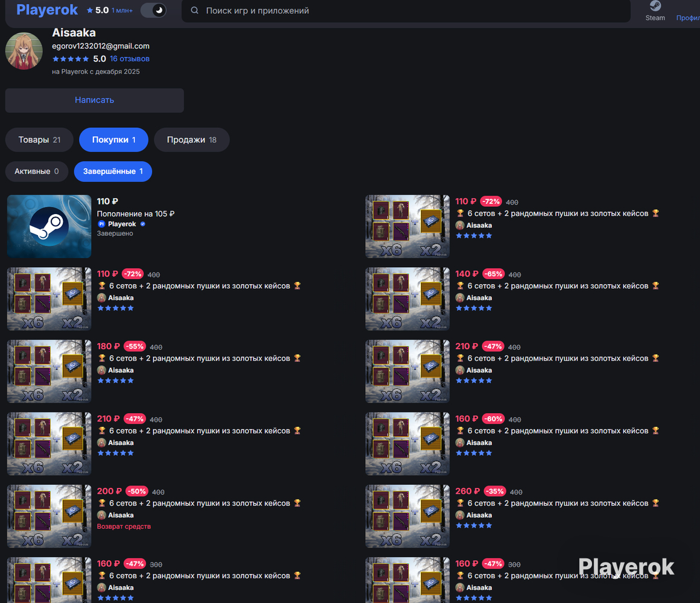The image size is (700, 603).
Task: Filter by Завершённые purchases
Action: 113,171
